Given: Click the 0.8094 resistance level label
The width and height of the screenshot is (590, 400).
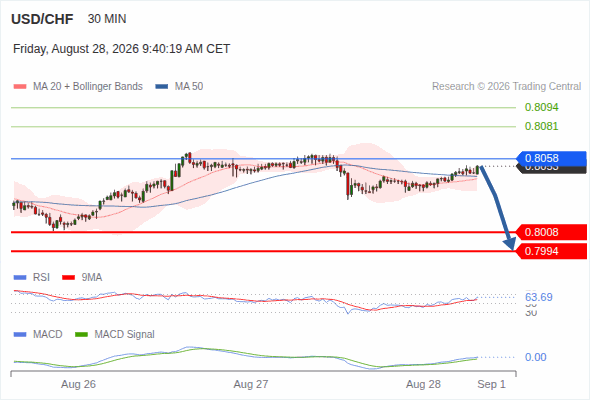Looking at the screenshot, I should coord(541,107).
